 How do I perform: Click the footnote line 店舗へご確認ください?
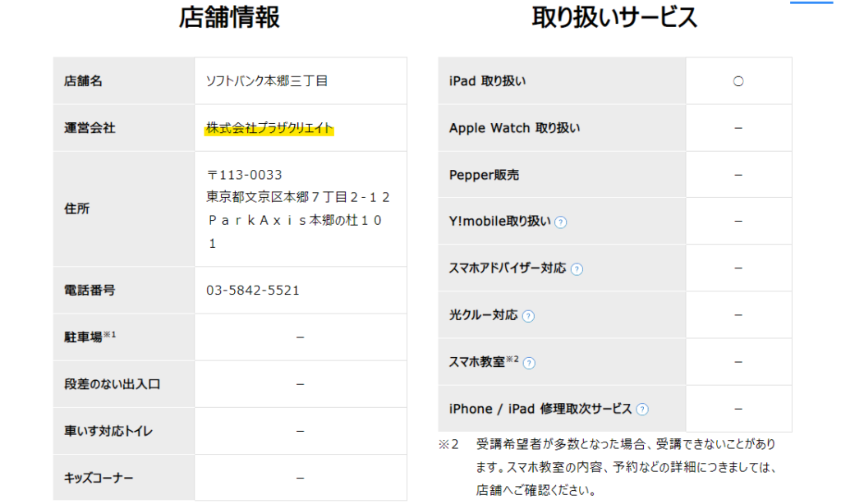point(535,490)
